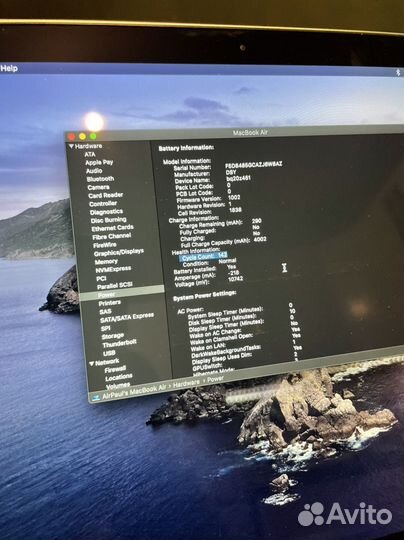404x540 pixels.
Task: Select Volumes under Network
Action: click(118, 386)
